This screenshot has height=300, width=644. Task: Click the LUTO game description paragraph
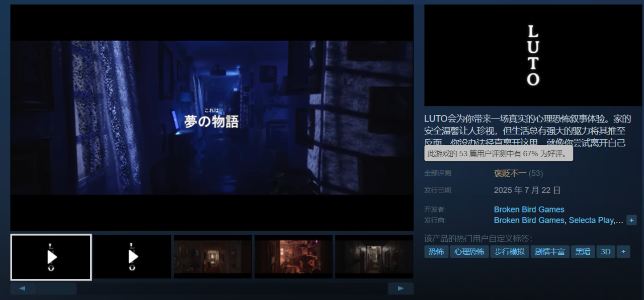527,130
